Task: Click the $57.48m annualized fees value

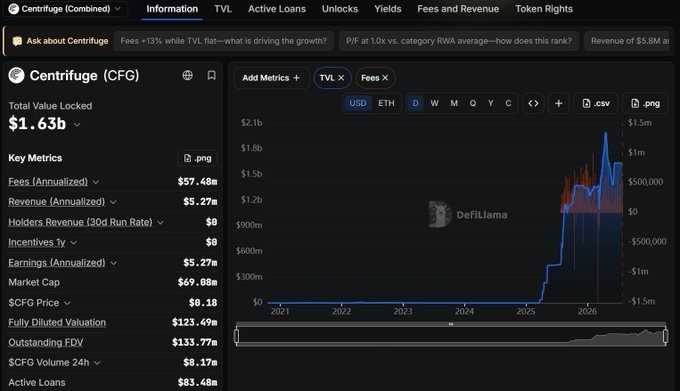Action: tap(197, 182)
